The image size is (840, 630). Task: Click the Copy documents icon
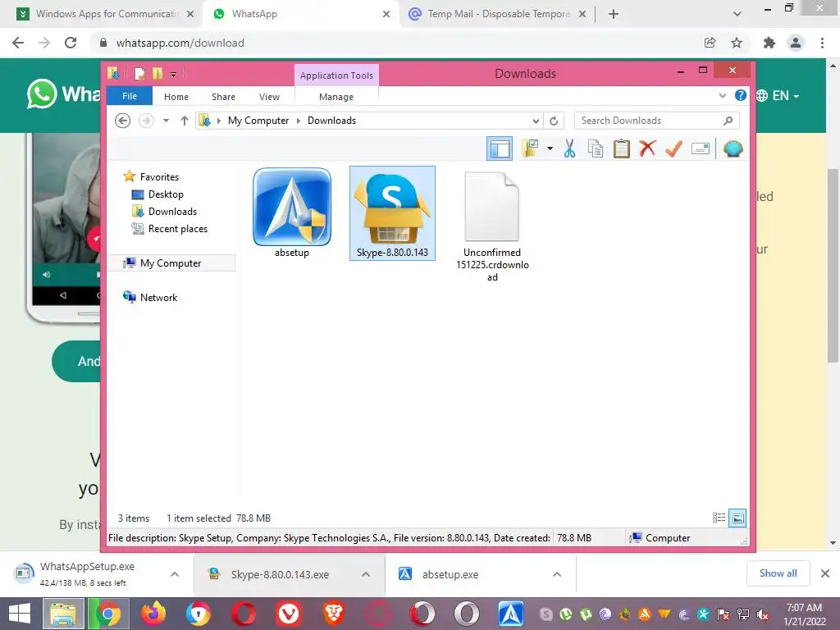tap(596, 148)
